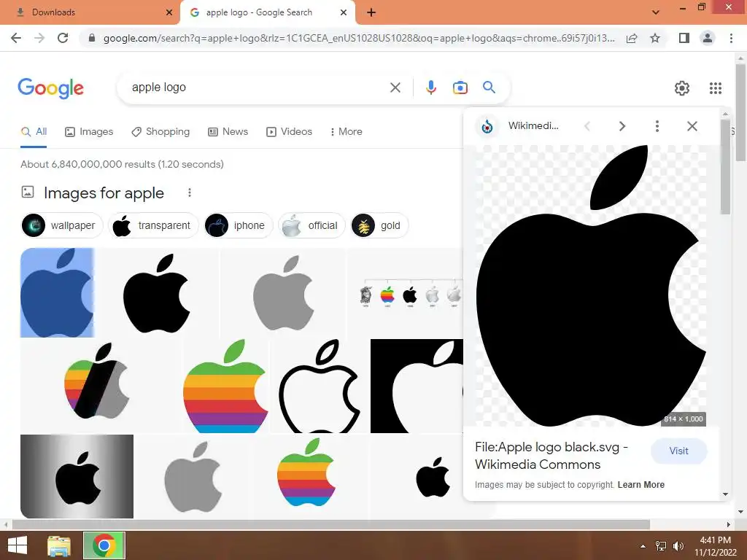
Task: Open the Google apps grid
Action: tap(715, 88)
